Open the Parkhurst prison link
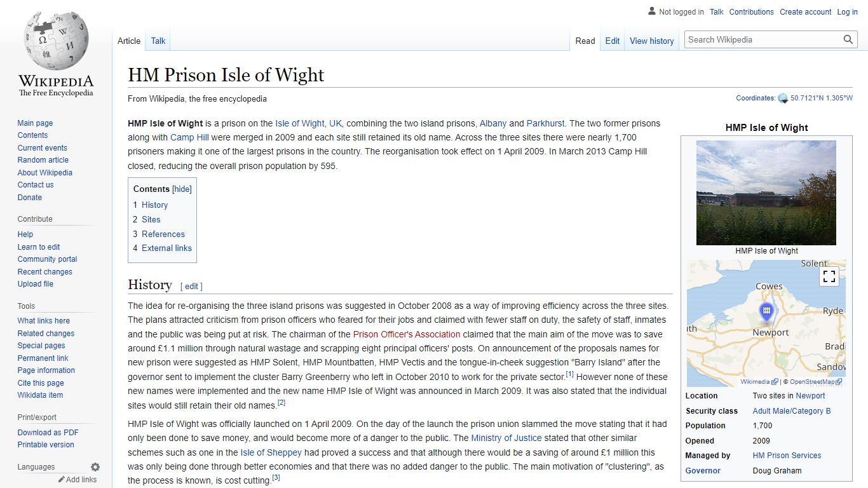 [x=545, y=123]
